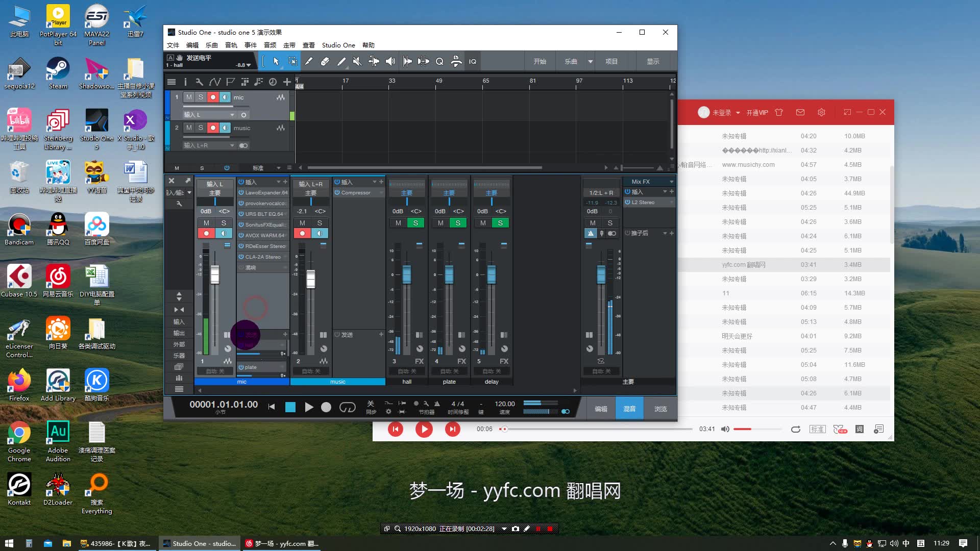Click the 编辑 button at bottom right
The height and width of the screenshot is (551, 980).
[x=601, y=408]
